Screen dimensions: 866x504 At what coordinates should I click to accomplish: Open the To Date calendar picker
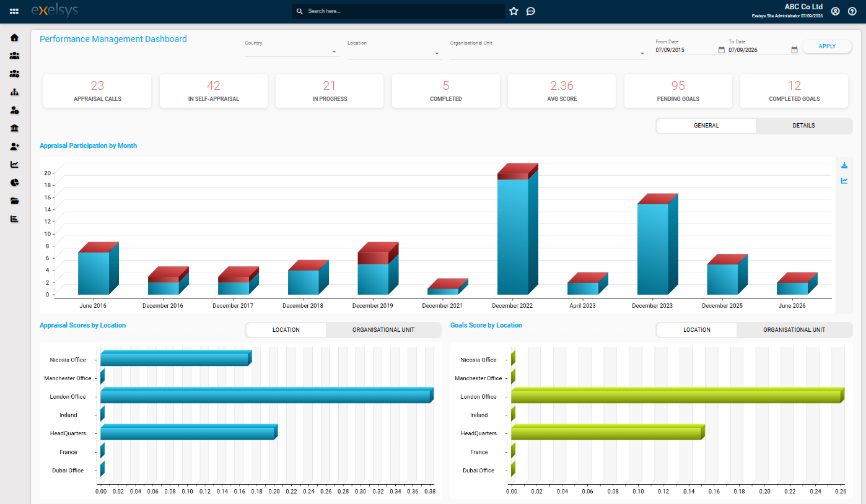coord(794,50)
